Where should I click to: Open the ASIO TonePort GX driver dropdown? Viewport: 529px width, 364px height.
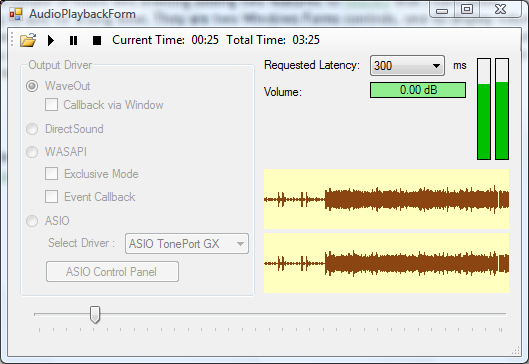187,244
